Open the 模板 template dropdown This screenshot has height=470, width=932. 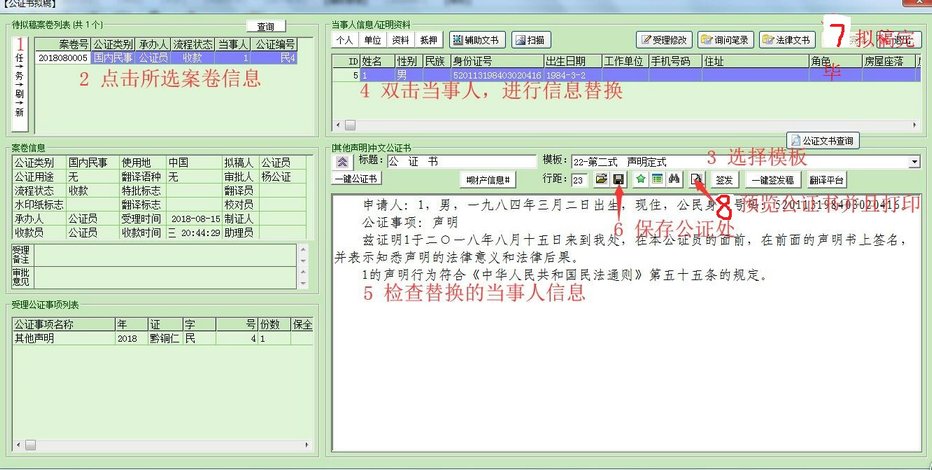coord(914,162)
